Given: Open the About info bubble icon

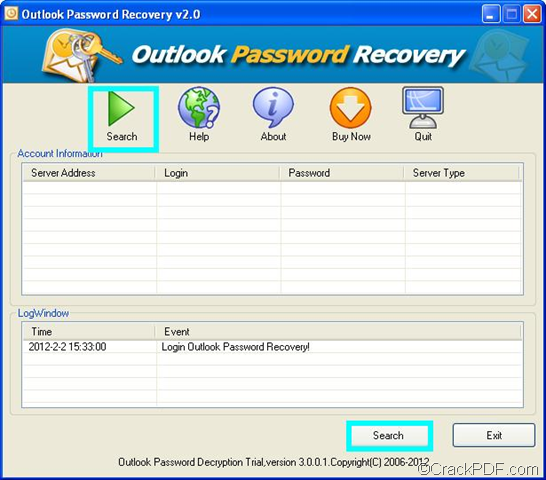Looking at the screenshot, I should pos(273,108).
